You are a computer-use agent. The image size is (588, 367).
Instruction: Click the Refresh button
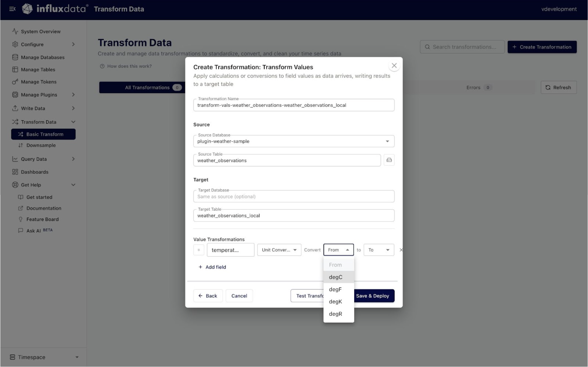(x=558, y=87)
